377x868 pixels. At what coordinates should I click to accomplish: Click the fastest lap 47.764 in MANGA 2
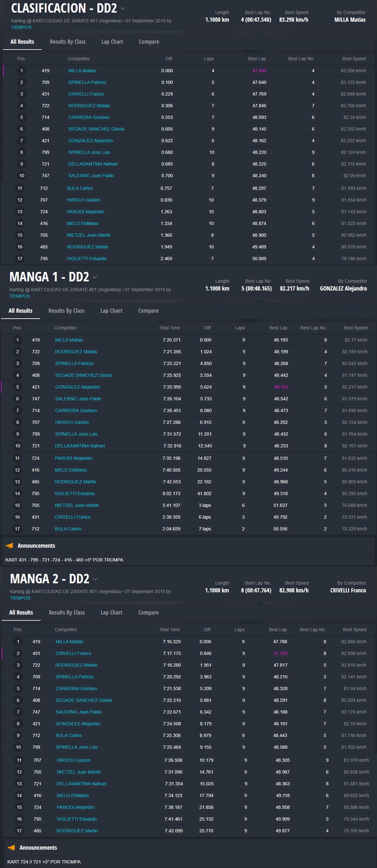pyautogui.click(x=280, y=653)
